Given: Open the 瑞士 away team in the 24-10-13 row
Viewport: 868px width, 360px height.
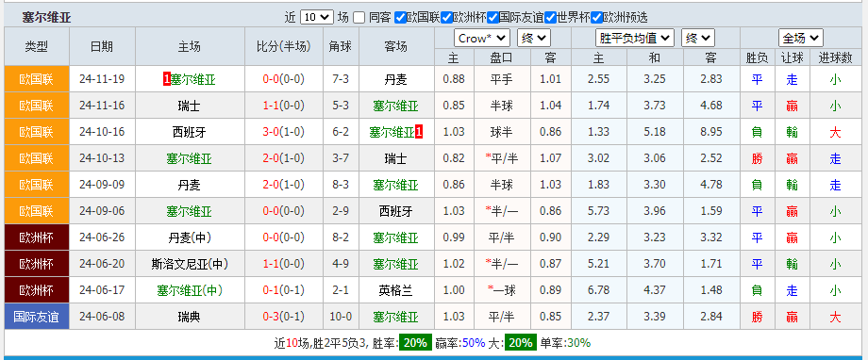Looking at the screenshot, I should tap(396, 158).
